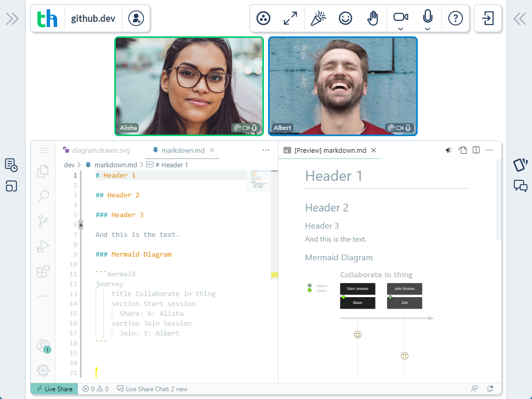Image resolution: width=532 pixels, height=399 pixels.
Task: Toggle Albert's camera status icon
Action: point(400,128)
